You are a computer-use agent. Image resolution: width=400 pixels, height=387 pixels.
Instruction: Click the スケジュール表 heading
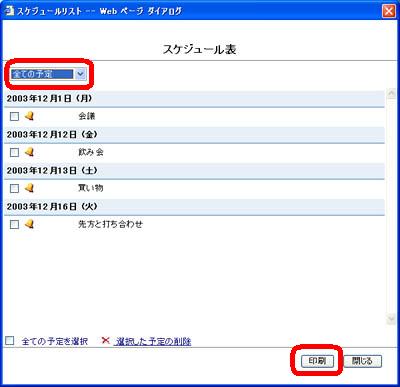click(200, 49)
